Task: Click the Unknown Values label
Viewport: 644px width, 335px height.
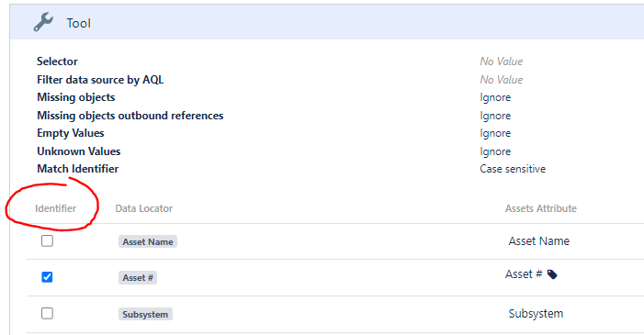Action: coord(79,151)
